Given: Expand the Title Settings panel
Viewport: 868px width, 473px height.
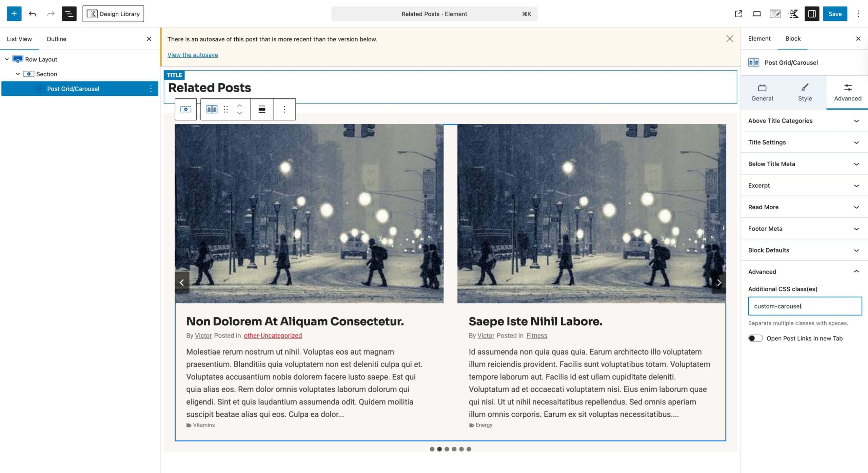Looking at the screenshot, I should (x=804, y=142).
